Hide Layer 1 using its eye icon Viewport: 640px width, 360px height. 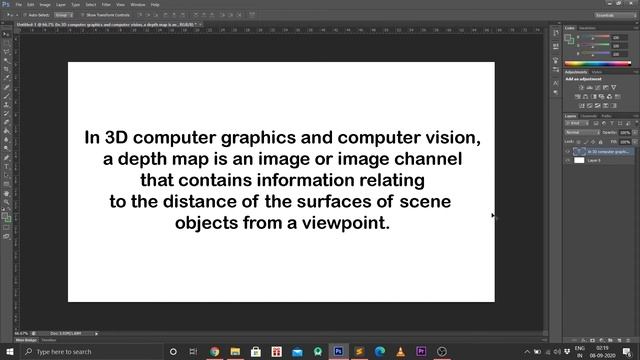568,160
